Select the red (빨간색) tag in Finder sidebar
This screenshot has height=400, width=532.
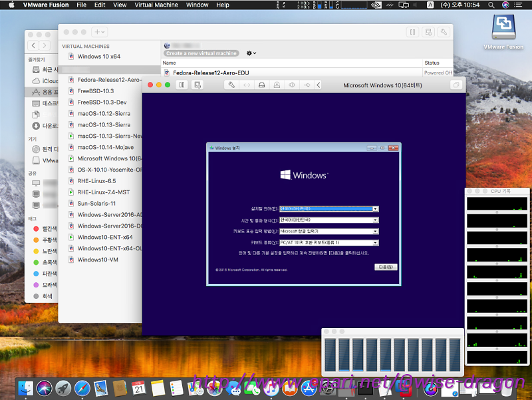pos(45,228)
